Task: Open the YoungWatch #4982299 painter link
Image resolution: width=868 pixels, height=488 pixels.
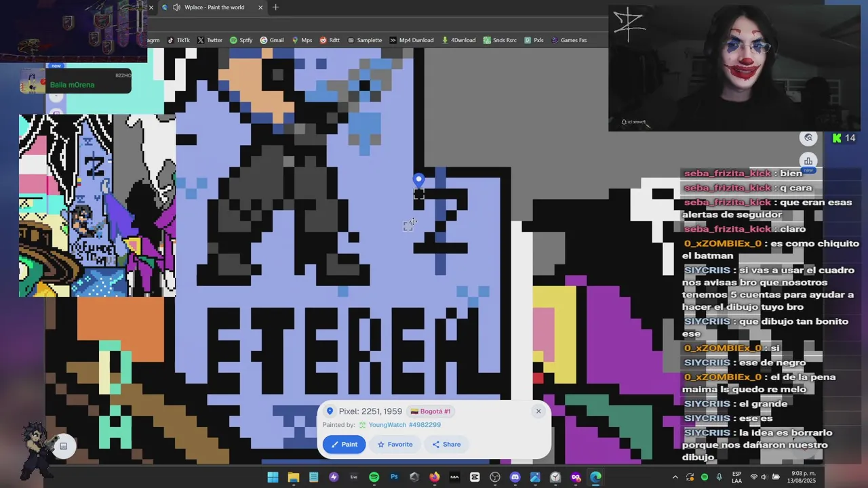Action: click(404, 425)
